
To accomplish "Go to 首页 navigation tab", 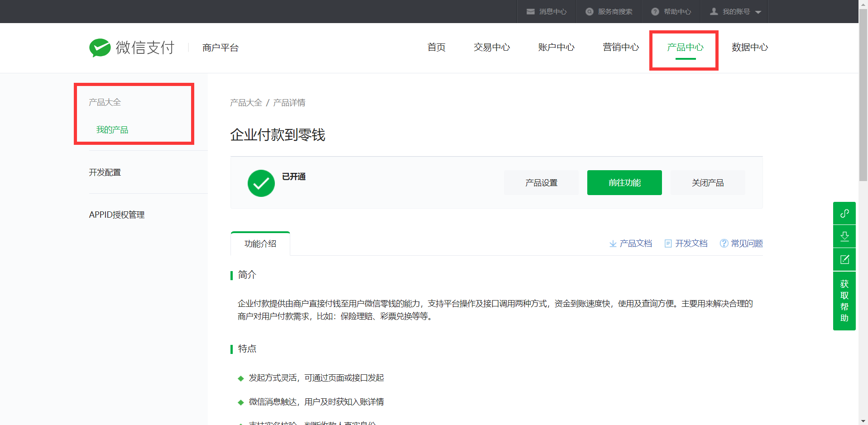I will point(436,48).
